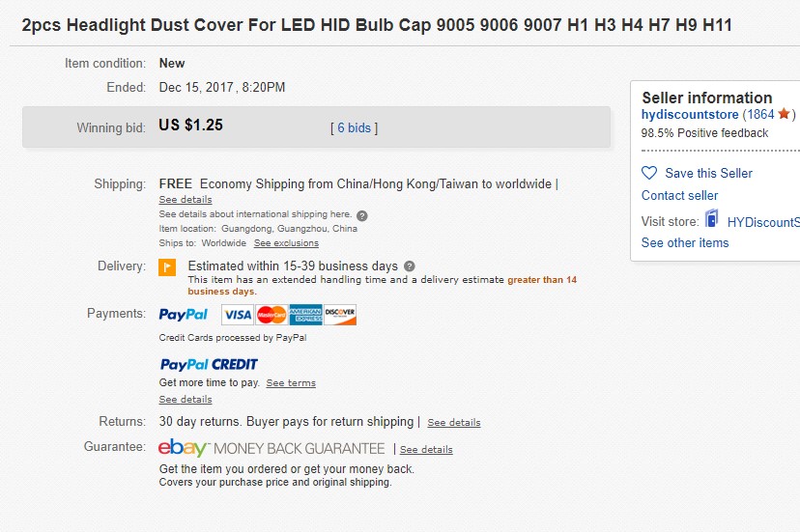Click the Visa card icon
Viewport: 800px width, 532px height.
coord(237,315)
